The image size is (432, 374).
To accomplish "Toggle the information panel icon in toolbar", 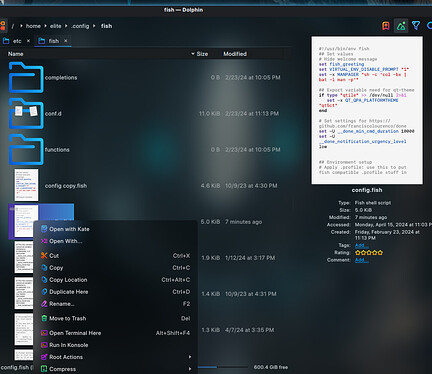I will pos(401,26).
